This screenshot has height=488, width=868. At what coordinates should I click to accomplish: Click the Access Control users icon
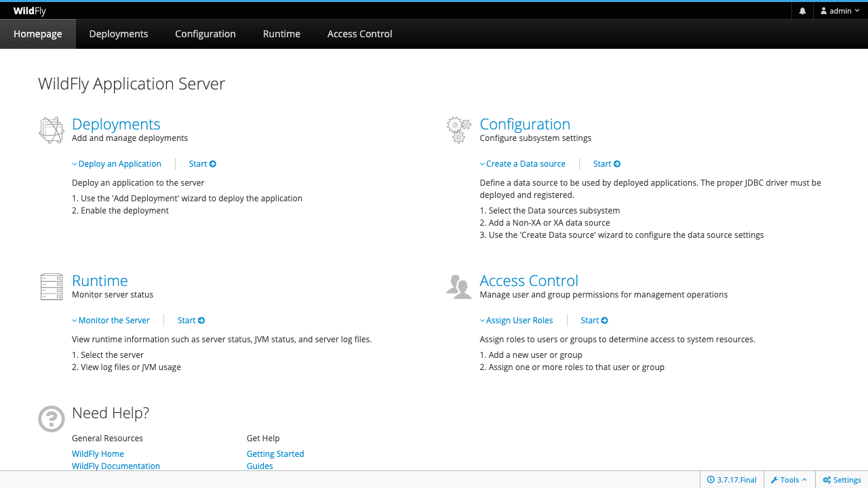click(459, 287)
